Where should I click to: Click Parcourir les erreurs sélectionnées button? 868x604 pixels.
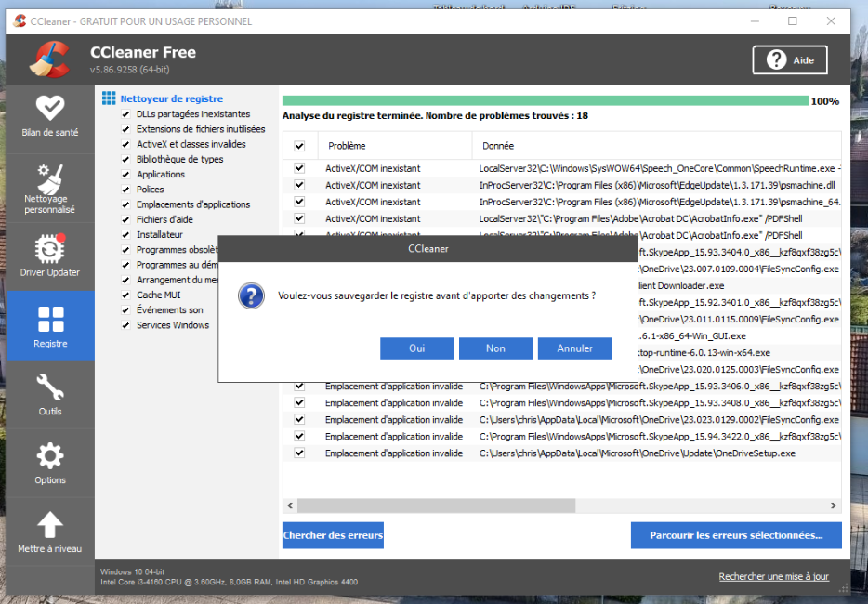point(736,535)
